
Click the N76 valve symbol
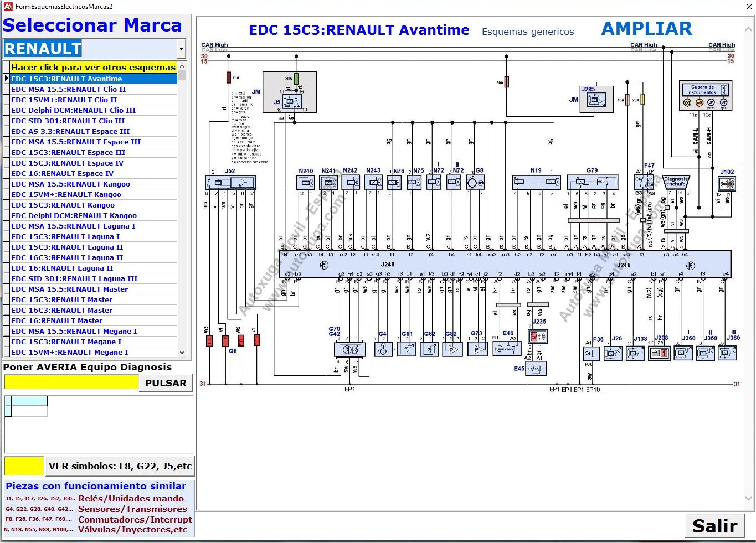[x=394, y=183]
